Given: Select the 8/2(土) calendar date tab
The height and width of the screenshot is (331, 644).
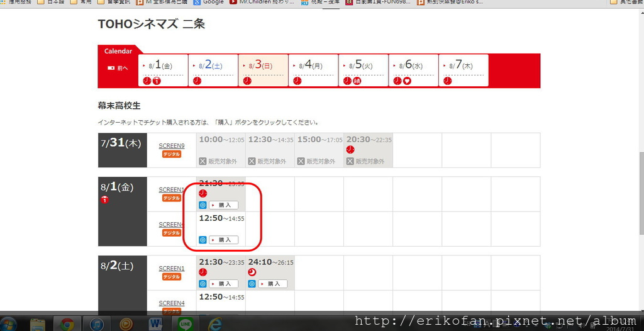Looking at the screenshot, I should (x=213, y=70).
